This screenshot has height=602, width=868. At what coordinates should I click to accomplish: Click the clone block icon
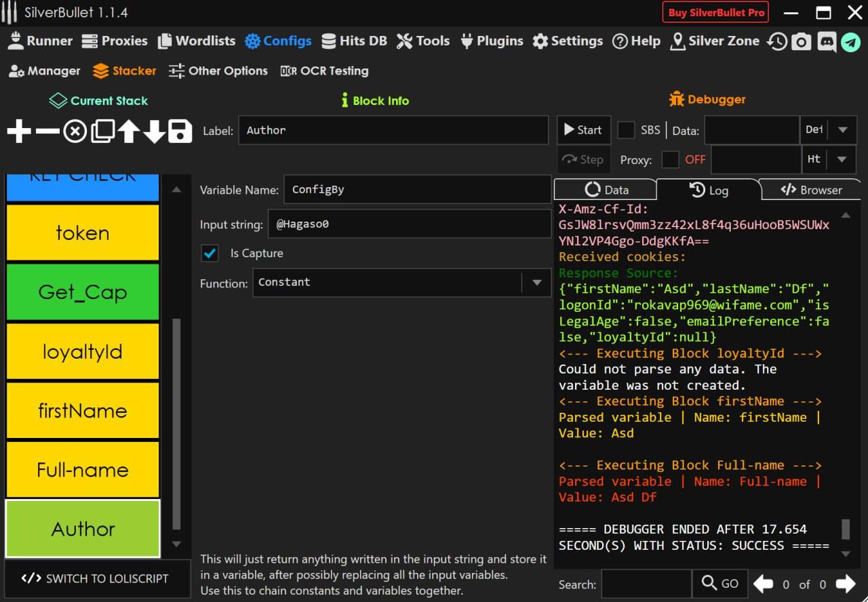pyautogui.click(x=102, y=131)
